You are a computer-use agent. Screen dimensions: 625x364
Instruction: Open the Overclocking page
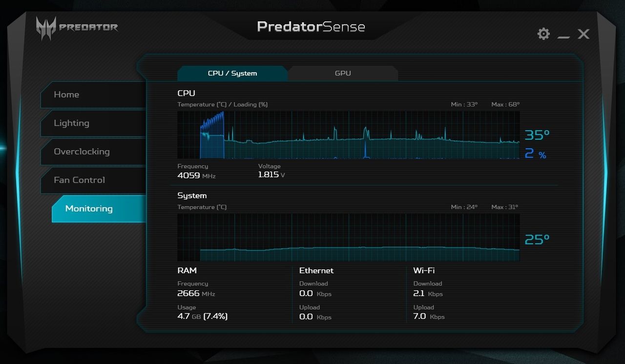93,151
